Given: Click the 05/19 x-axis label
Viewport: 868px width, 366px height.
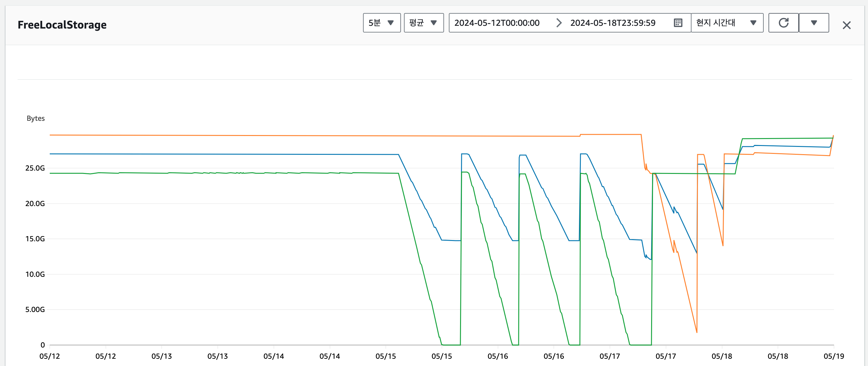Looking at the screenshot, I should click(x=834, y=356).
